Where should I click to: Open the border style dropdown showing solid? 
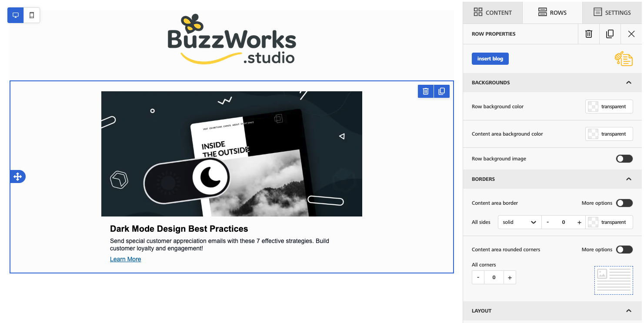tap(519, 222)
